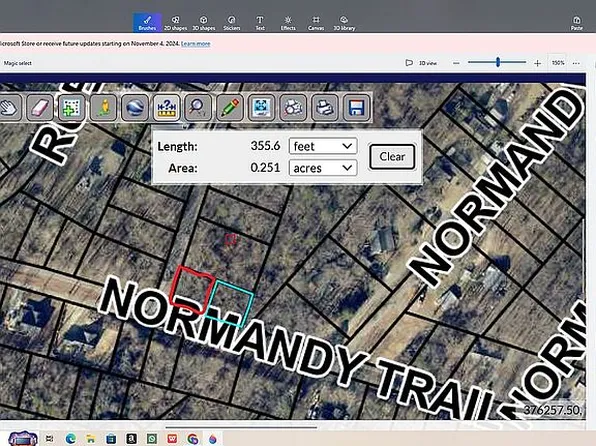This screenshot has height=446, width=596.
Task: Toggle Magic select tool
Action: tap(17, 63)
